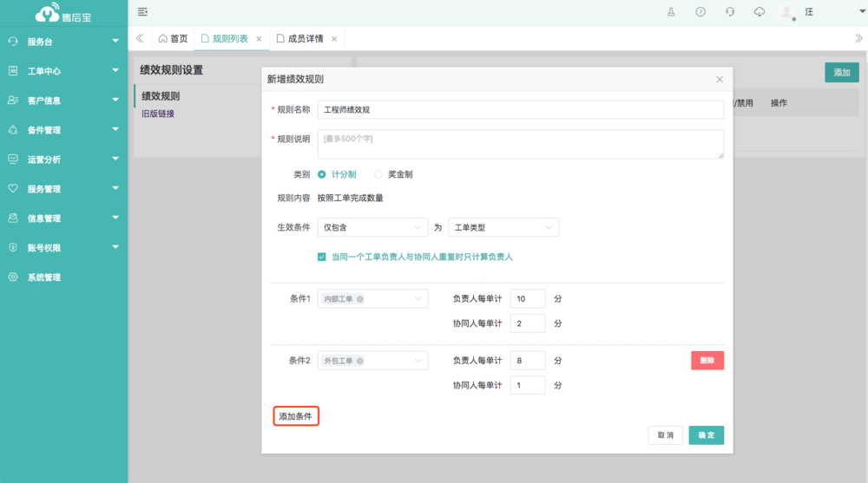Open the 信息管理 sidebar menu
This screenshot has height=483, width=868.
(x=63, y=218)
